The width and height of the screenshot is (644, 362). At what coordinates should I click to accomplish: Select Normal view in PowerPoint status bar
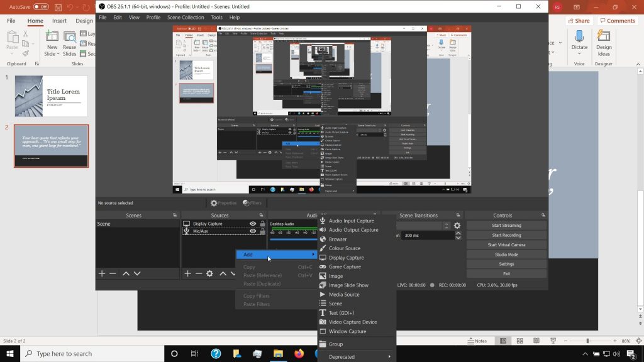[x=503, y=341]
